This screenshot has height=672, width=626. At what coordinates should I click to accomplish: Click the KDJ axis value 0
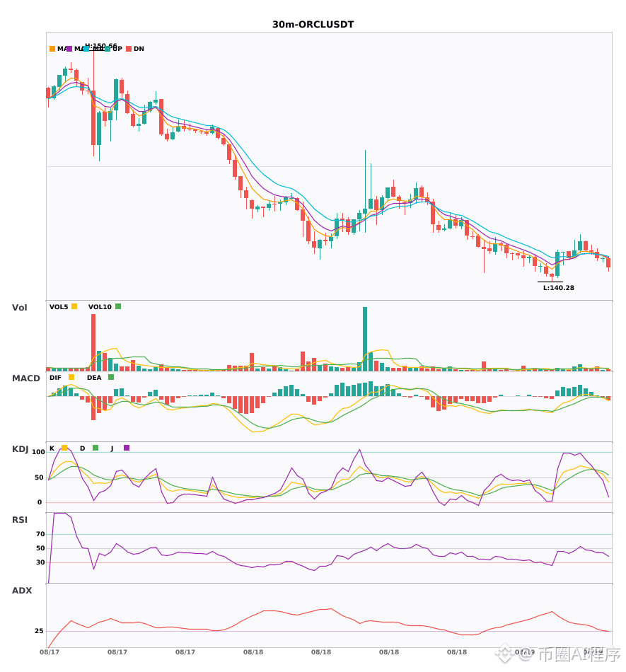click(x=40, y=502)
